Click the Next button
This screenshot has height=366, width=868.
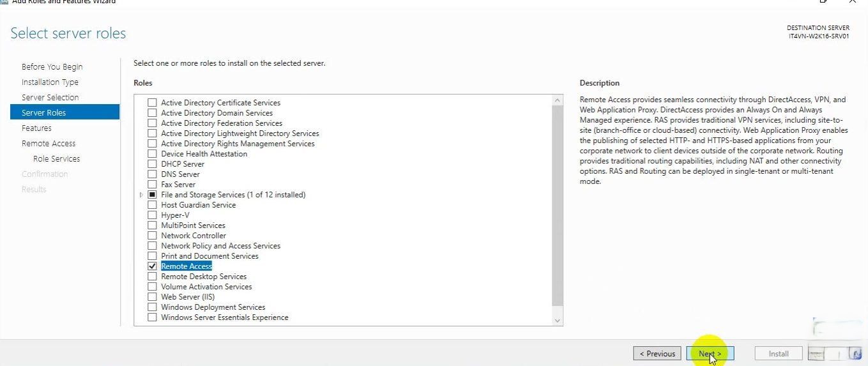point(710,354)
